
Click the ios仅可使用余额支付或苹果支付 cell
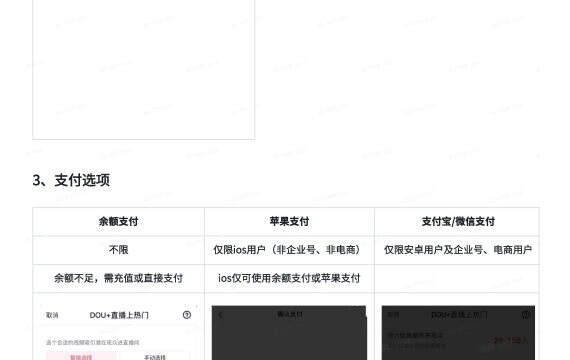tap(289, 278)
